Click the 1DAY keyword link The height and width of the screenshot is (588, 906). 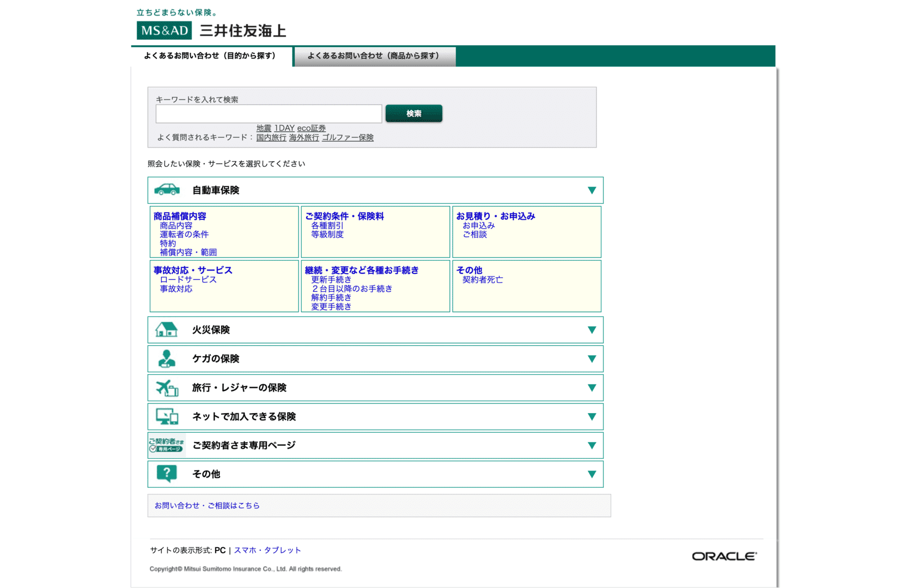coord(284,128)
